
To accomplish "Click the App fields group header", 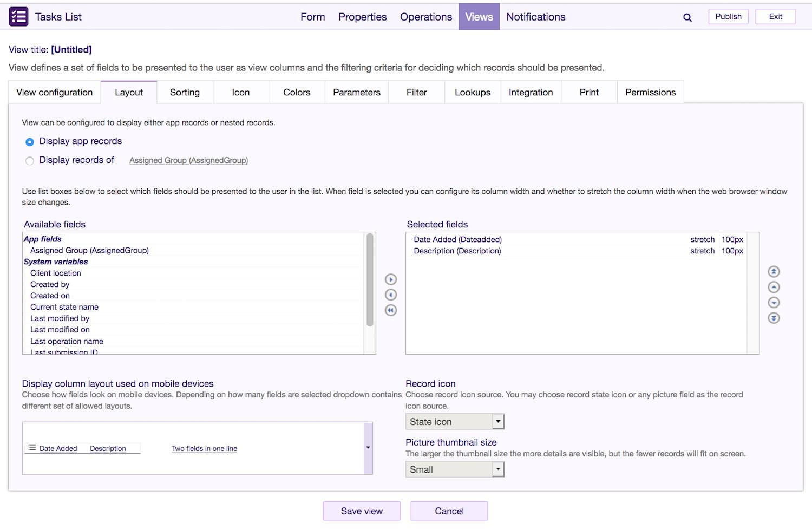I will tap(42, 239).
